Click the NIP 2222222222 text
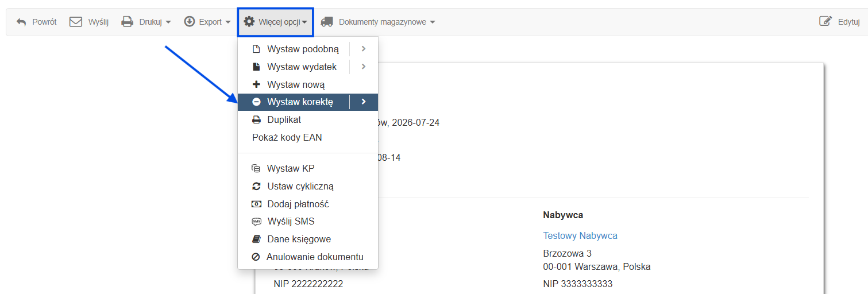Viewport: 868px width, 294px height. pyautogui.click(x=309, y=284)
